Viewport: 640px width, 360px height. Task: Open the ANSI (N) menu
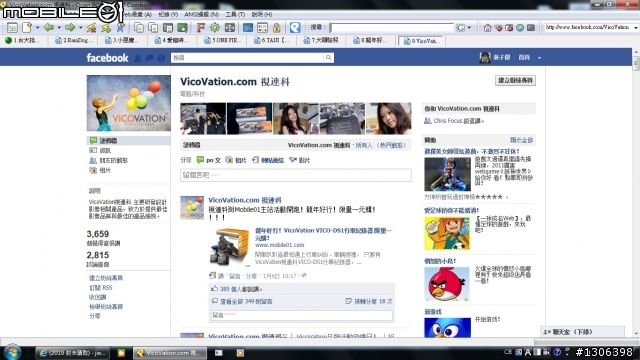(201, 14)
